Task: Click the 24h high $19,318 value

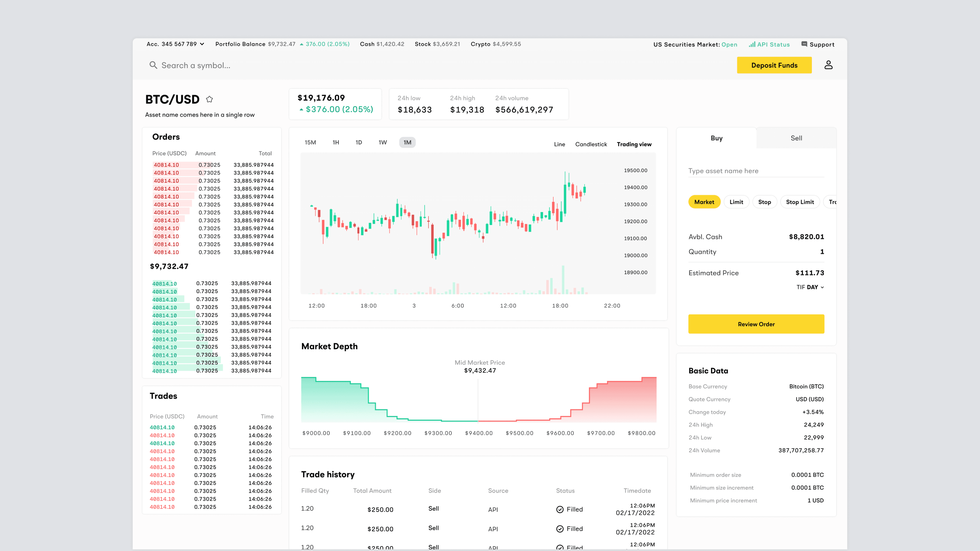Action: click(467, 110)
